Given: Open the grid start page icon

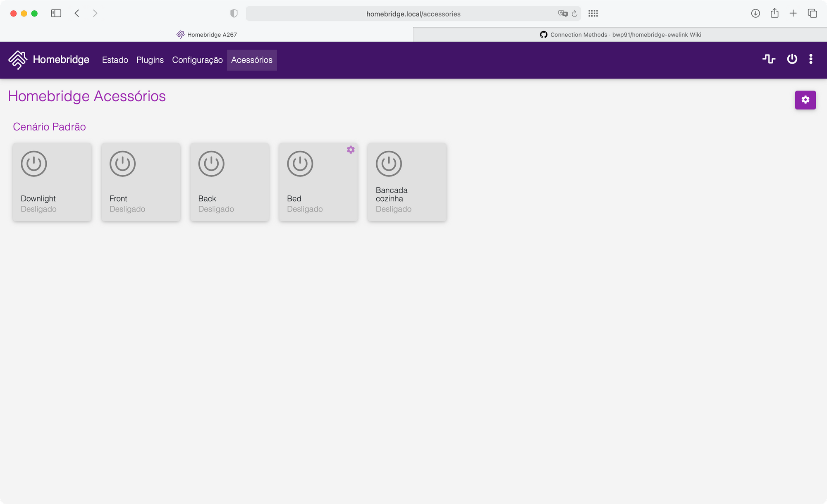Looking at the screenshot, I should (593, 14).
